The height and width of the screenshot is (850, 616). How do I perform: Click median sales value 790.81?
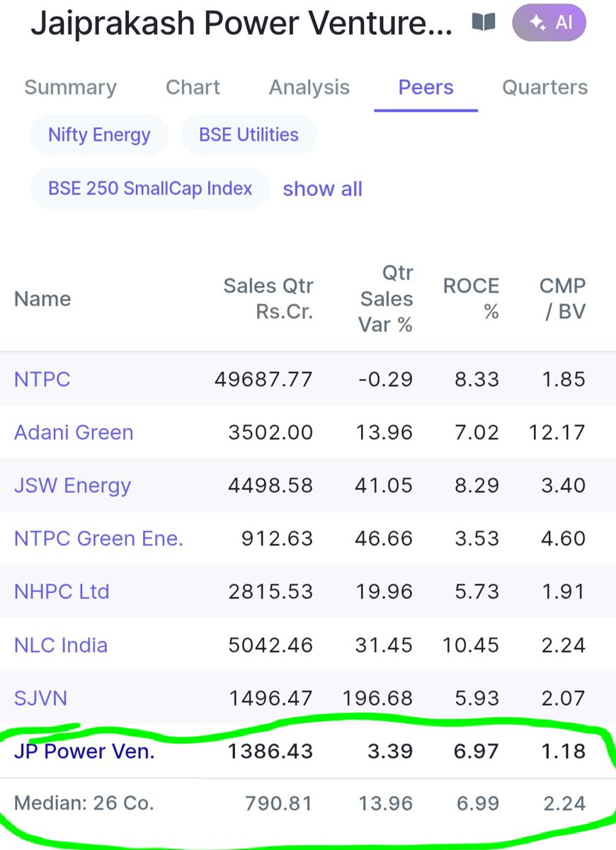(279, 803)
